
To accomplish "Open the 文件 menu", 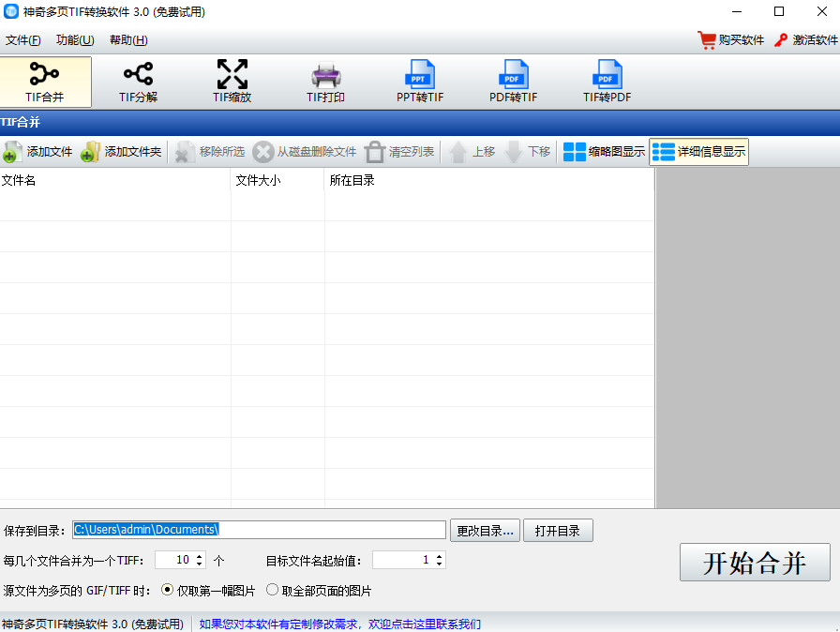I will point(22,40).
